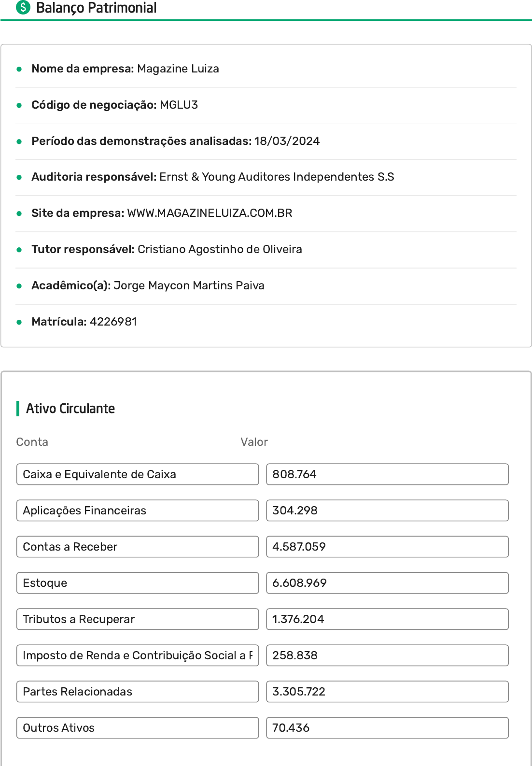Click the Aplicações Financeiras account field
This screenshot has width=532, height=766.
(x=137, y=511)
